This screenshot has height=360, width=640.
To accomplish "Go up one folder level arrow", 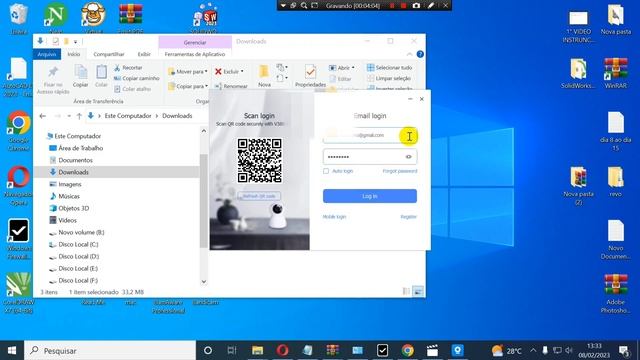I will pyautogui.click(x=79, y=116).
